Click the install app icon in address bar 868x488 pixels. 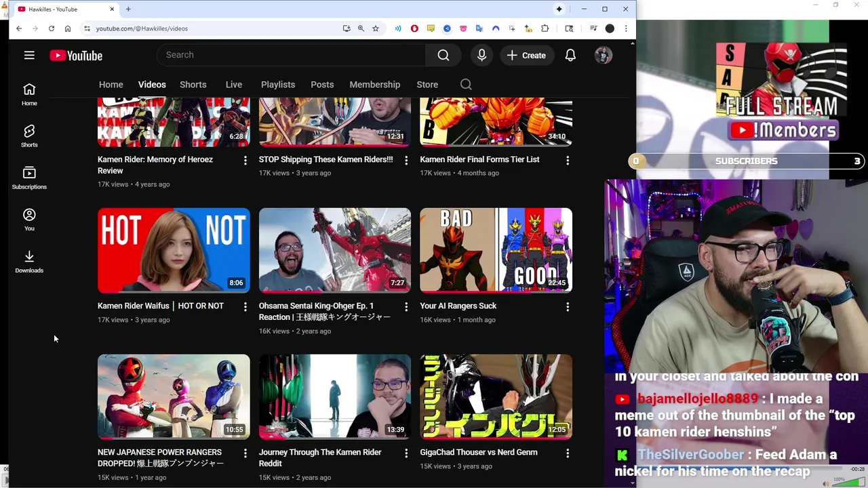[347, 28]
